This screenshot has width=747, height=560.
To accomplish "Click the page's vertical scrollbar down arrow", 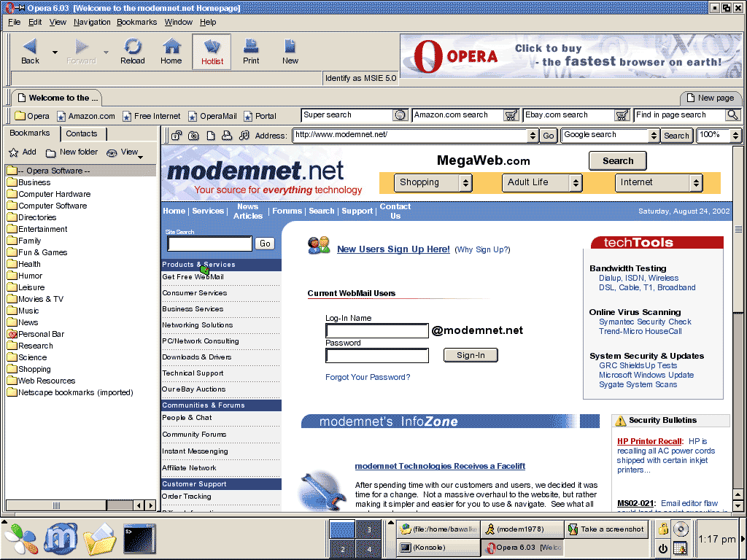I will click(738, 505).
